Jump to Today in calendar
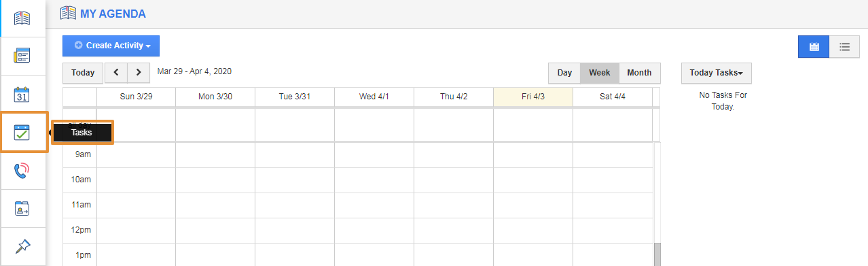The height and width of the screenshot is (266, 868). 83,73
